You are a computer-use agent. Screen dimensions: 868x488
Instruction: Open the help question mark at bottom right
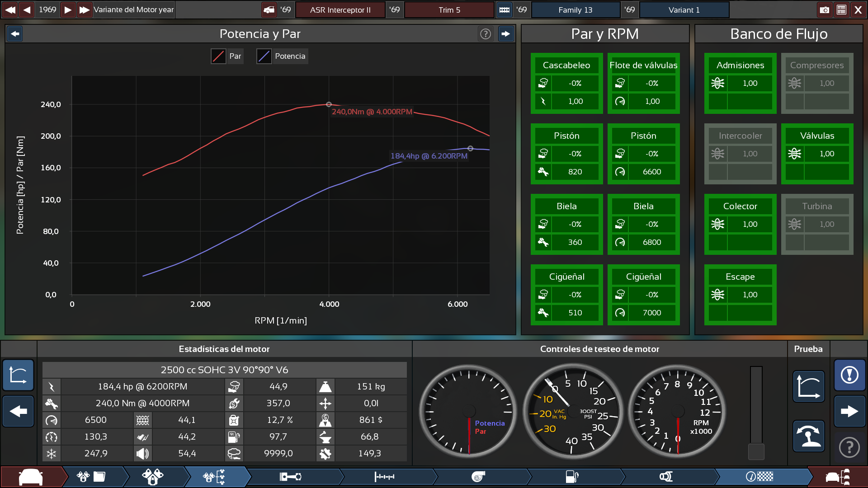(849, 447)
